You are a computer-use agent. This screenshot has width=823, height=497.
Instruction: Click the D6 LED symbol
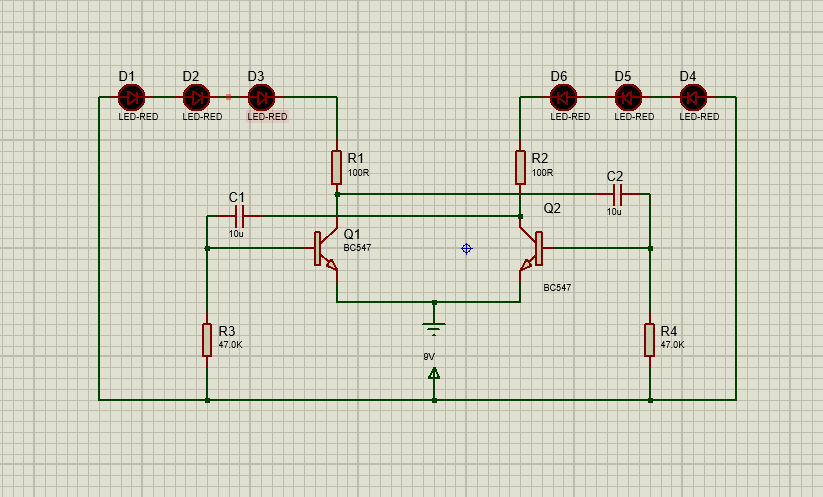pos(563,97)
